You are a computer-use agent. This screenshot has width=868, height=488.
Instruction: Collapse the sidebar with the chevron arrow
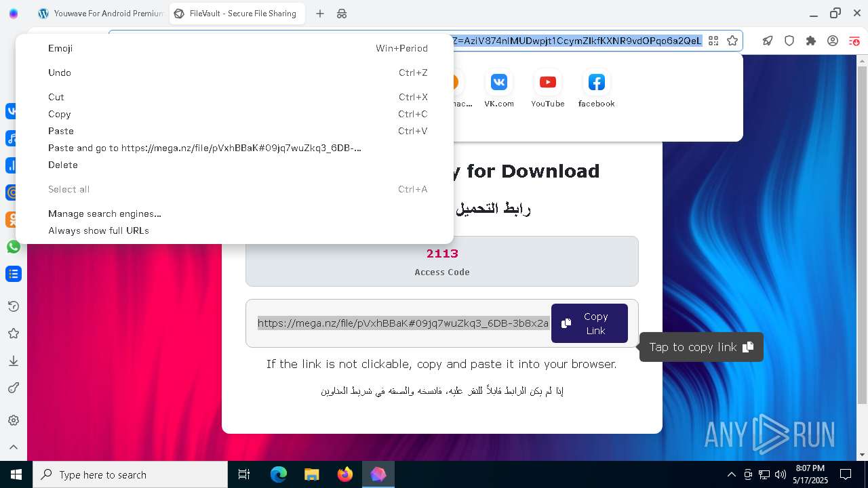[x=14, y=447]
